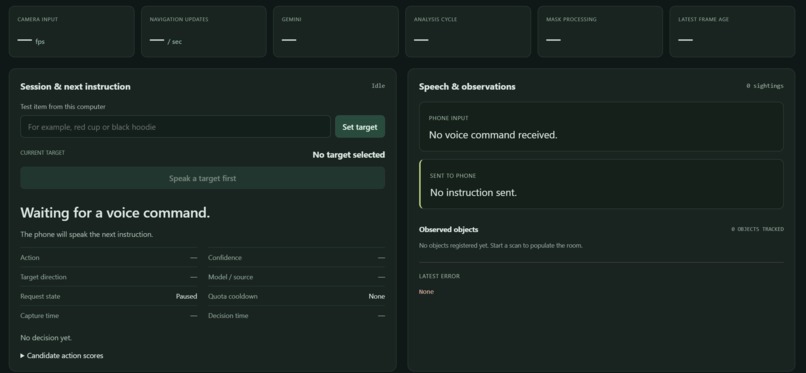Click the No target selected text
The height and width of the screenshot is (373, 806).
click(349, 155)
